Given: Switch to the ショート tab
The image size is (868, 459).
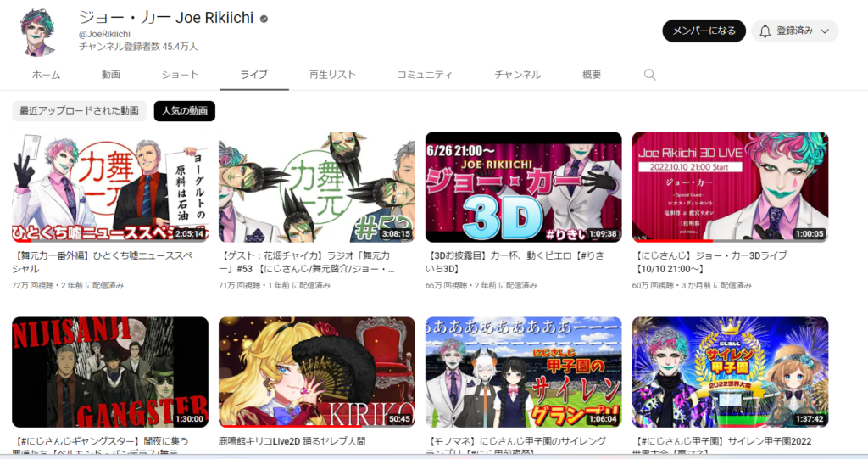Looking at the screenshot, I should point(180,75).
